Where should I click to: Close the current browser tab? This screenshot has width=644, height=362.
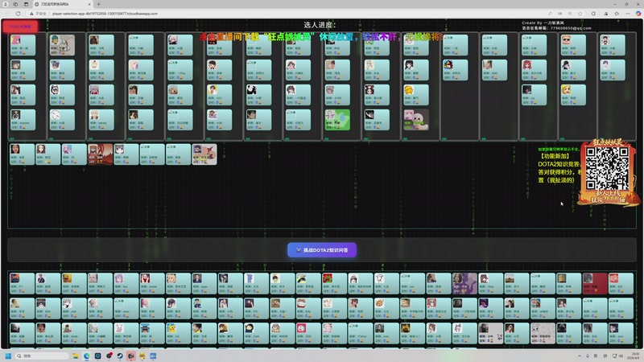(89, 4)
